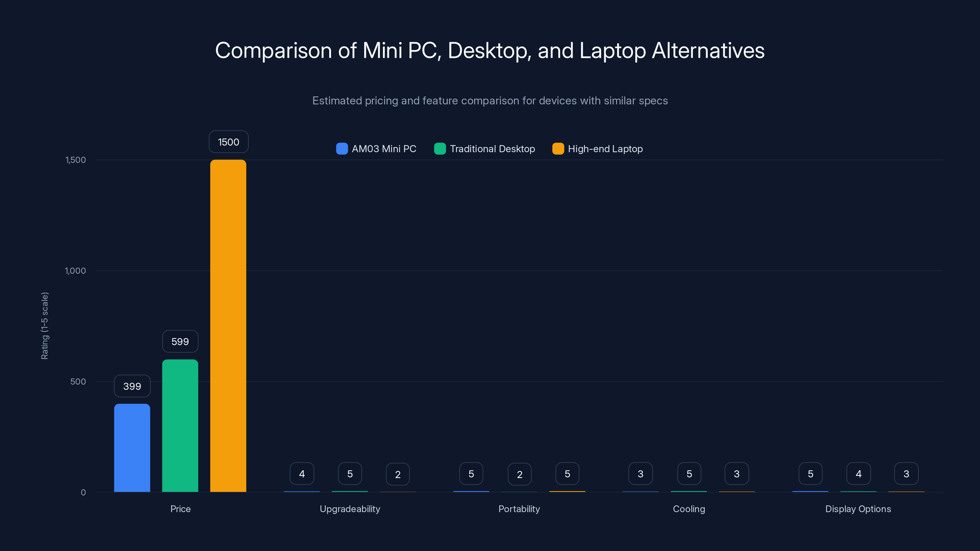
Task: Click the Display Options category label
Action: 858,509
